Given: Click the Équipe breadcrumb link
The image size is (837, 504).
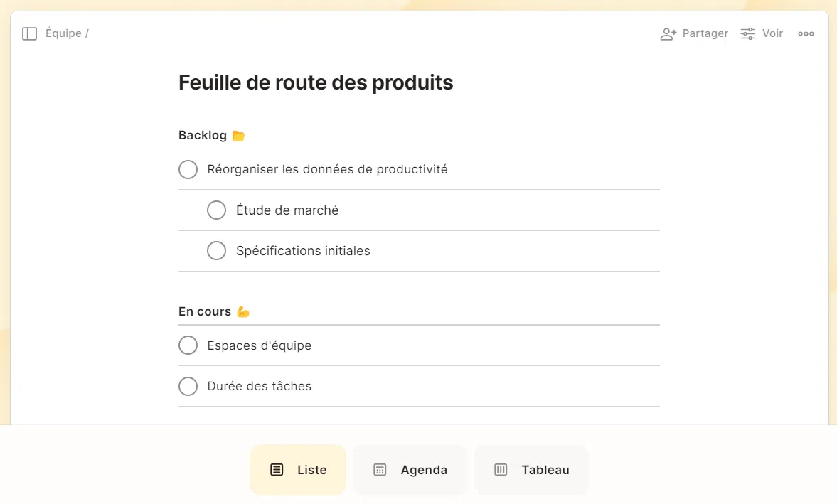Looking at the screenshot, I should click(63, 33).
